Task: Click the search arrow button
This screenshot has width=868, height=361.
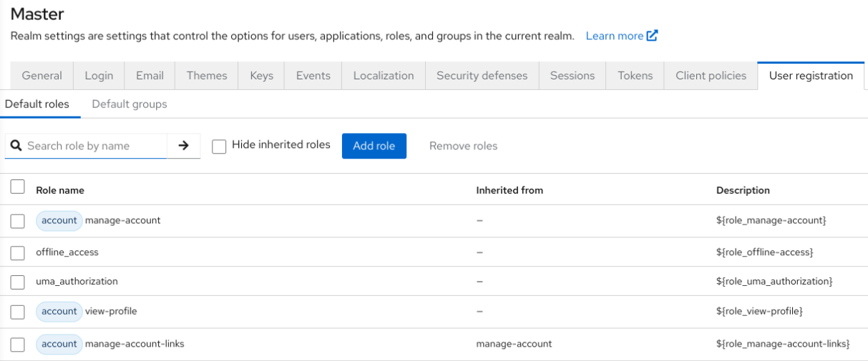Action: (183, 146)
